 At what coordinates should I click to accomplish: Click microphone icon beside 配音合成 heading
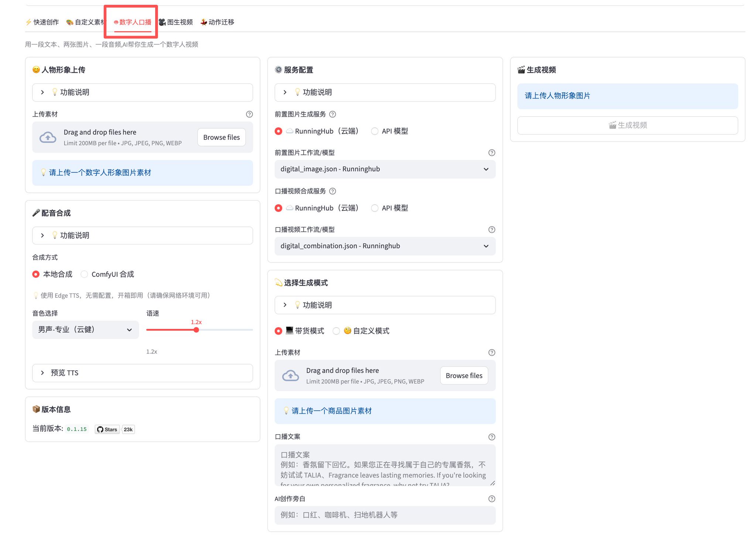tap(36, 213)
